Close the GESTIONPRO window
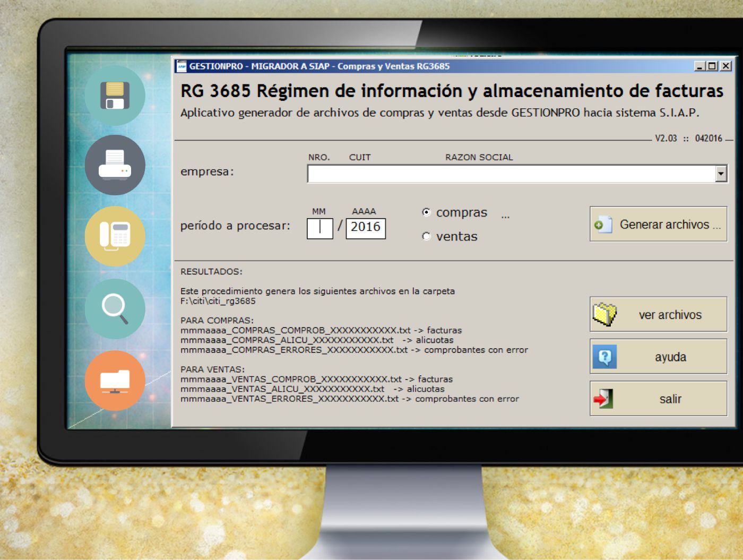Viewport: 743px width, 560px height. 725,66
